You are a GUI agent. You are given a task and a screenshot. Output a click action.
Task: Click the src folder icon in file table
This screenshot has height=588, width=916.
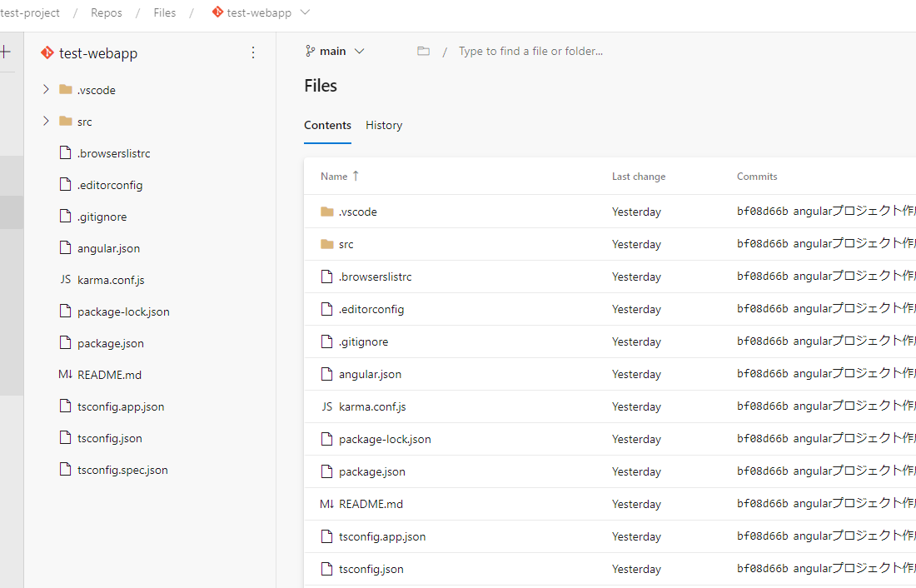tap(326, 244)
